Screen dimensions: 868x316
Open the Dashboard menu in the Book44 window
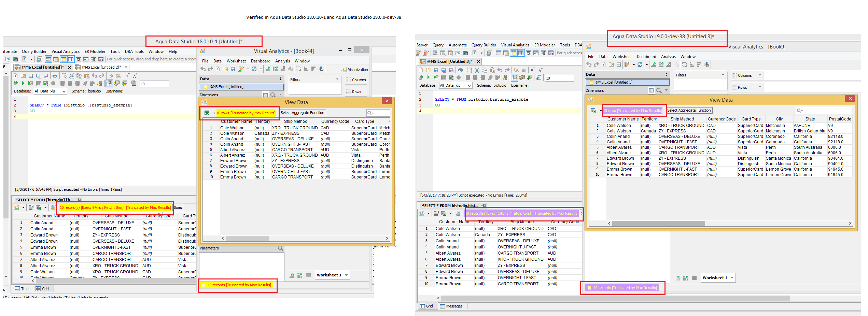[x=261, y=61]
